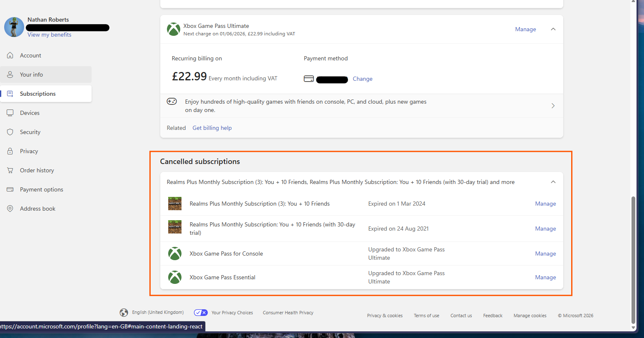Click the Account home icon
Screen dimensions: 644x338
click(x=10, y=55)
